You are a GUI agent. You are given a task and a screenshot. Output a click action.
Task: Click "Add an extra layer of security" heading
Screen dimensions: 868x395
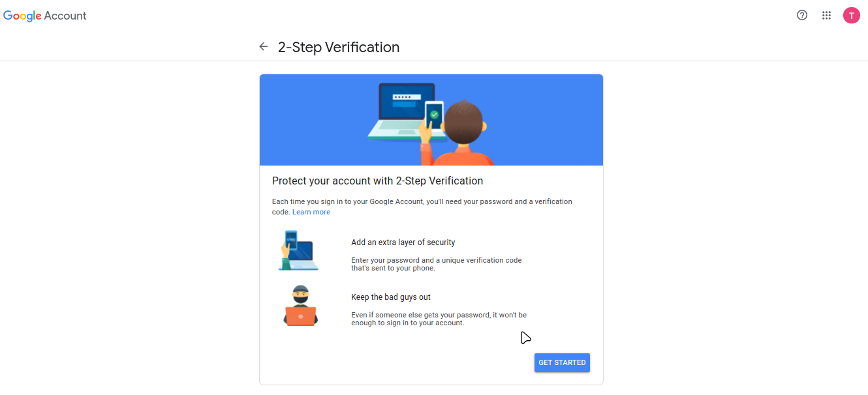click(403, 242)
